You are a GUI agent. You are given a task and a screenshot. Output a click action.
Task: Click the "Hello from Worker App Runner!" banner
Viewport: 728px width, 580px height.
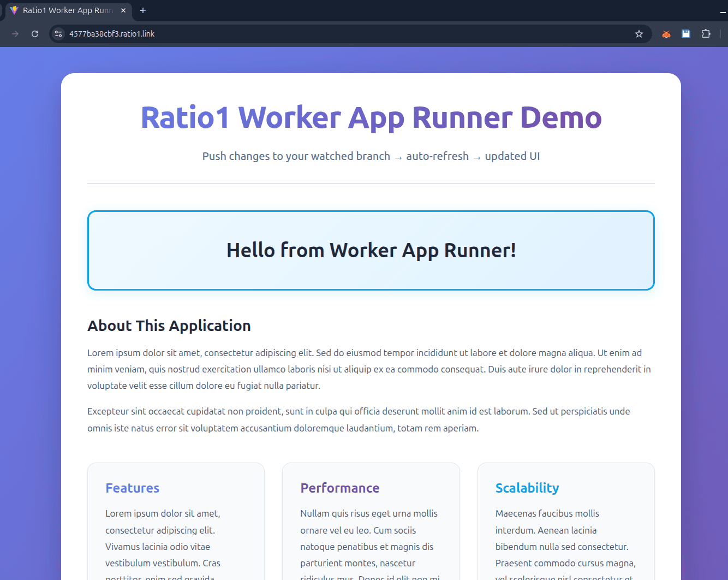371,250
